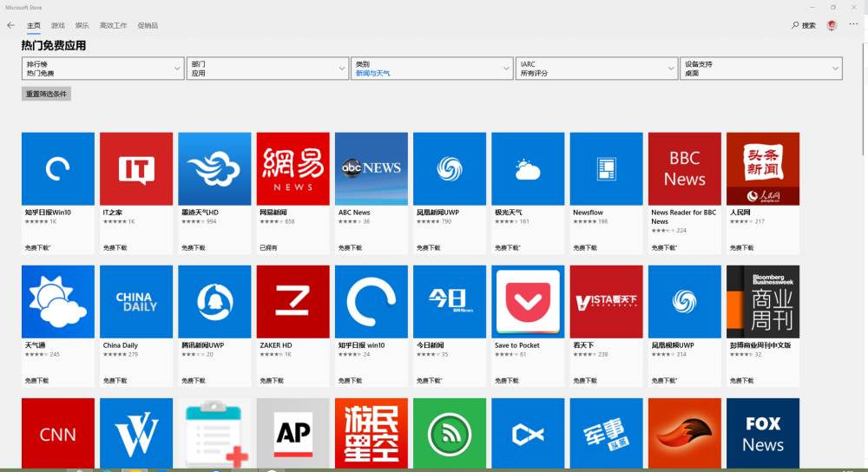
Task: Click 免费下载 under IT之家
Action: [115, 248]
